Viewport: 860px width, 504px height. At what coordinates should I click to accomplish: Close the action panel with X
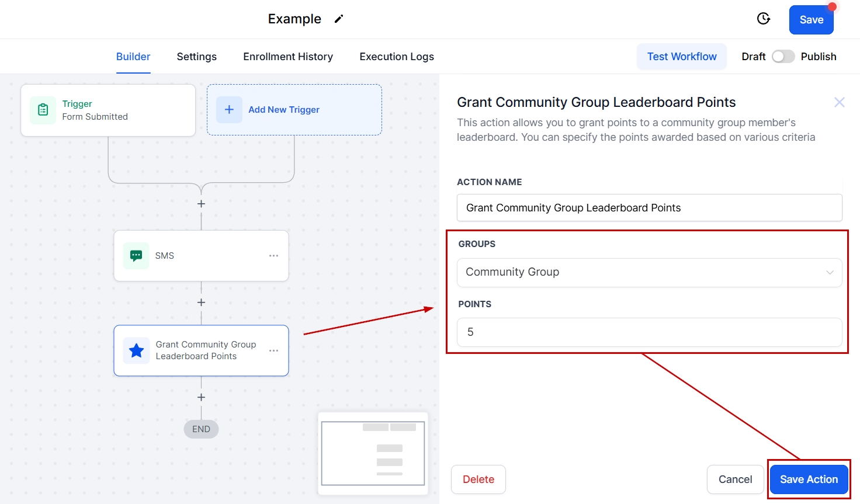(839, 103)
